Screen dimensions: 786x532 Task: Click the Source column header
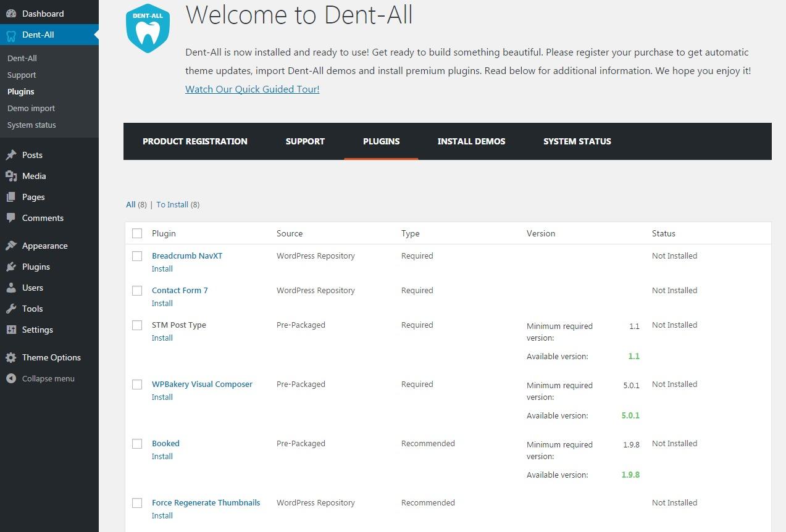(290, 233)
